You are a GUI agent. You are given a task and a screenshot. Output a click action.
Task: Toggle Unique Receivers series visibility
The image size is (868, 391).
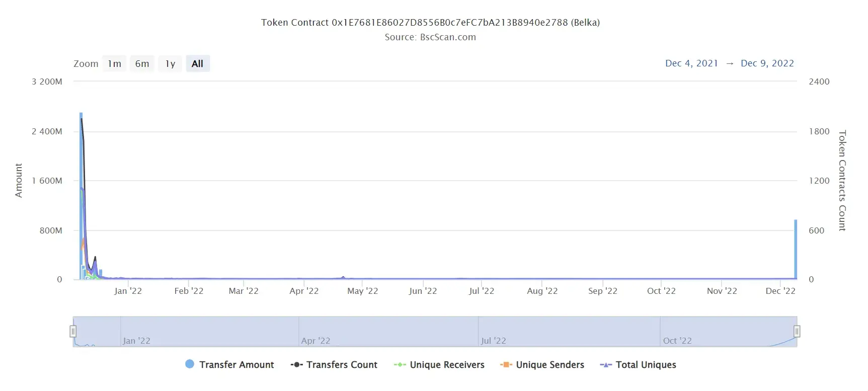pyautogui.click(x=447, y=365)
